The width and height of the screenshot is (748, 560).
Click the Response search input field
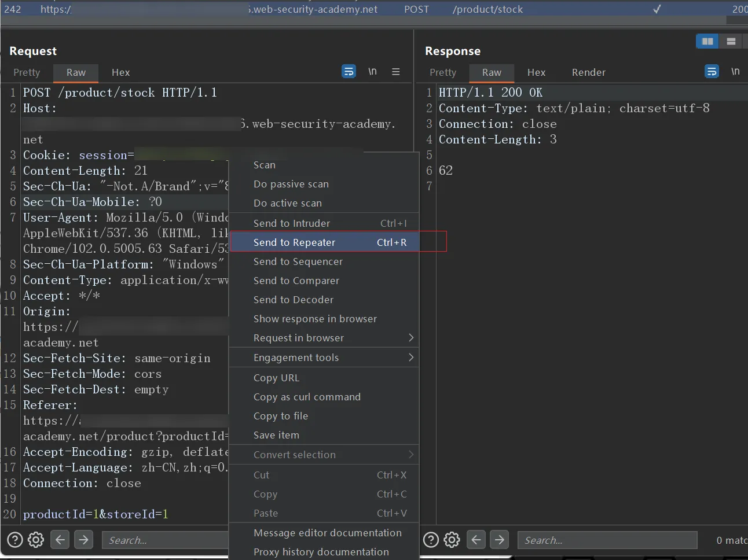[x=607, y=540]
